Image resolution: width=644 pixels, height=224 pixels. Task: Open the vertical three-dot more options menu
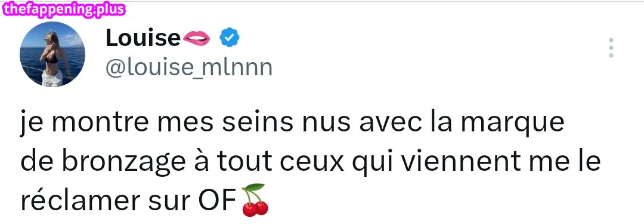tap(611, 48)
